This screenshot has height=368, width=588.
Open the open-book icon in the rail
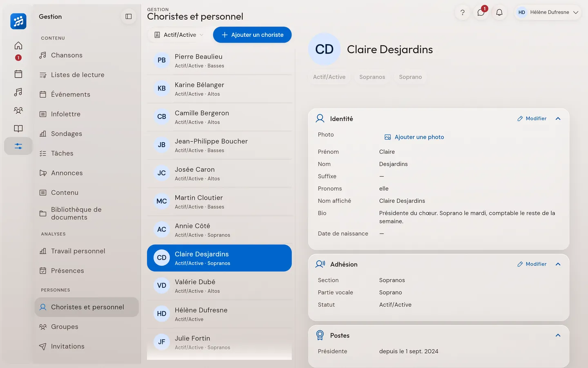[x=18, y=128]
